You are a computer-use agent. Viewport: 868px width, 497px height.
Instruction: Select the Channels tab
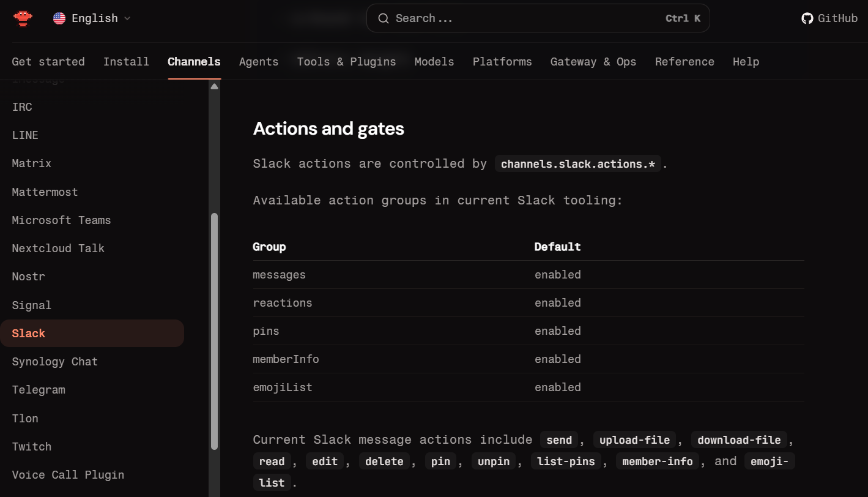click(194, 62)
